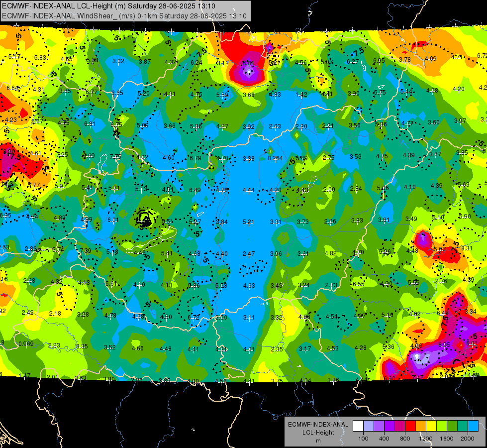Click the legend label 400
The height and width of the screenshot is (448, 487).
click(x=384, y=439)
